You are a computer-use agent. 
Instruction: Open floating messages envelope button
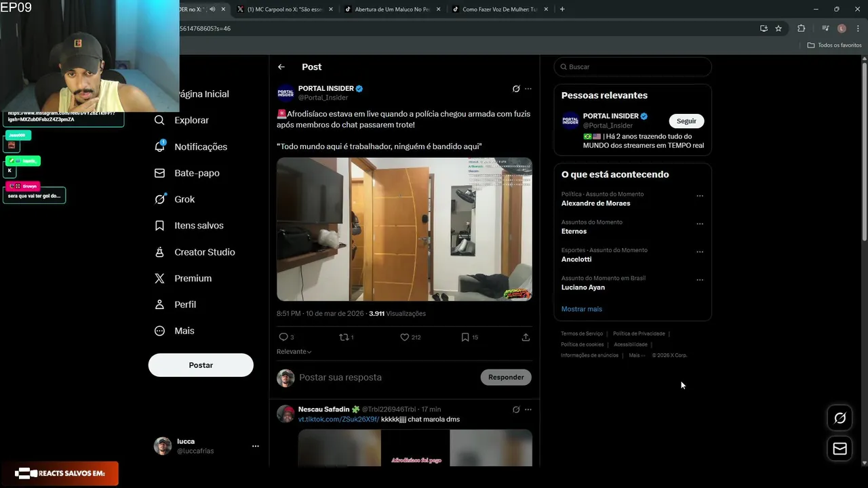click(x=840, y=449)
